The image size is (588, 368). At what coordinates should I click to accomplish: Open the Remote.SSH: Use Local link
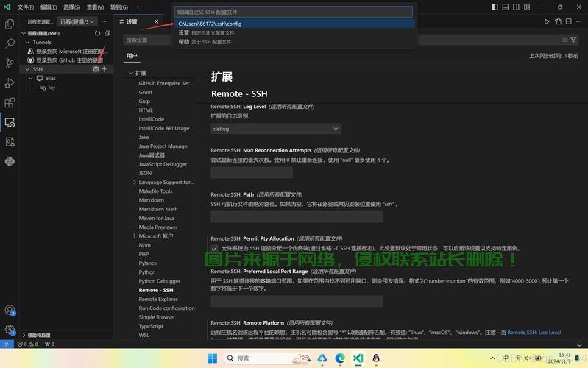click(x=534, y=333)
